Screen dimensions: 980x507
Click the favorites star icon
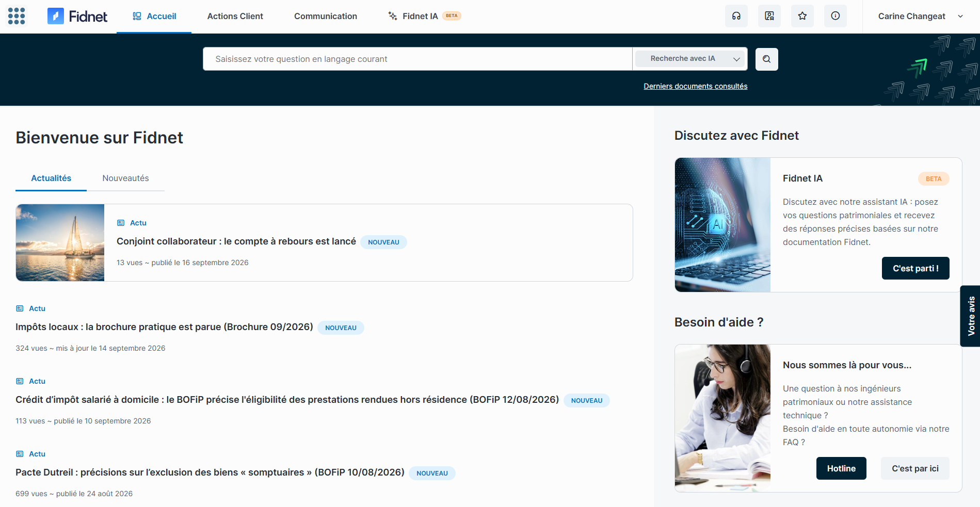pos(802,16)
